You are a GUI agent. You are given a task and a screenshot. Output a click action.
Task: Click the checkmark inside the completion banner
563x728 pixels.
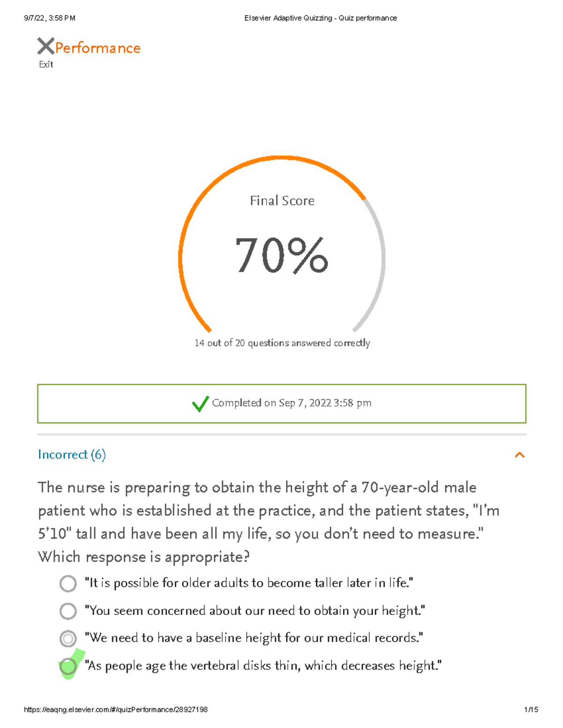[201, 404]
